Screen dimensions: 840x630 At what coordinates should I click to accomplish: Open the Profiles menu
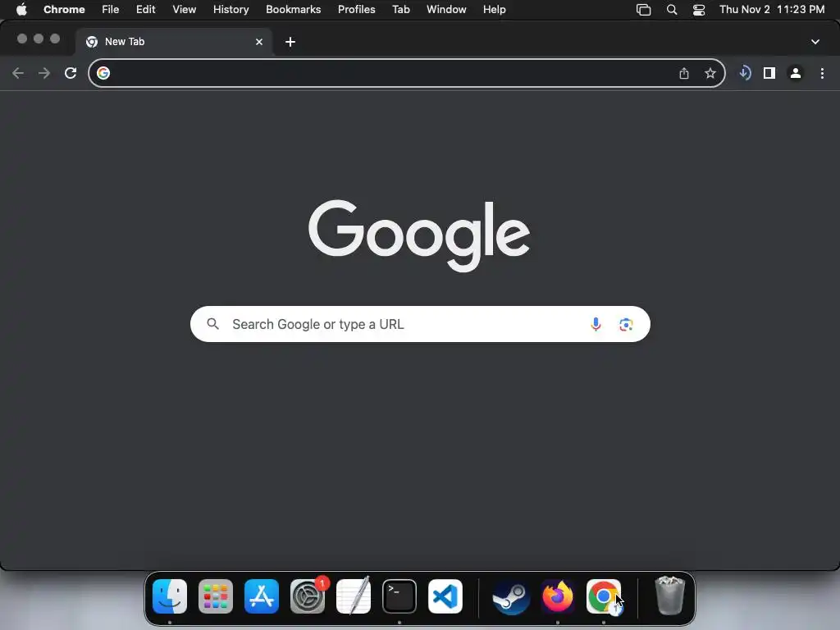[x=357, y=10]
